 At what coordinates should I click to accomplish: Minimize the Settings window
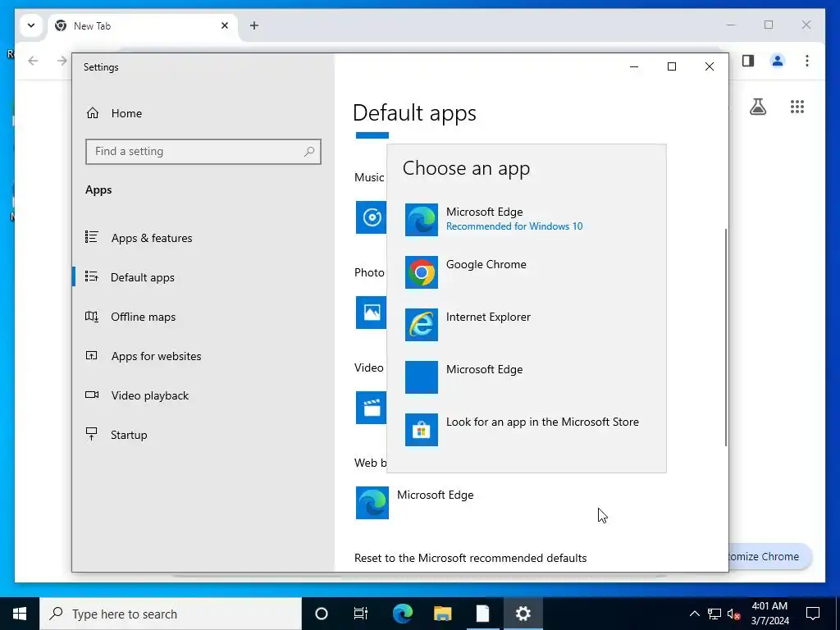(x=634, y=66)
